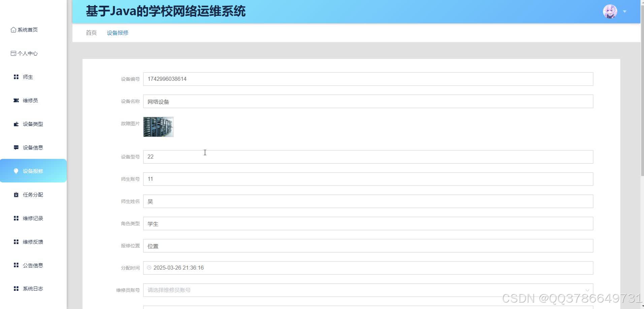
Task: Click the clock icon in 分配时间 field
Action: (150, 268)
